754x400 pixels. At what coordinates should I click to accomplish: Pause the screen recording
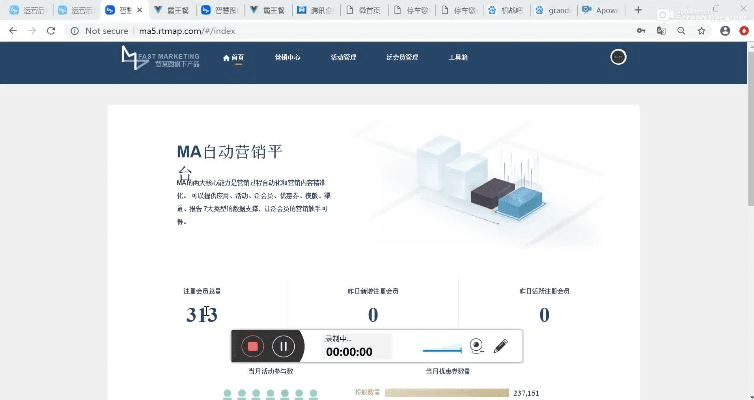click(x=284, y=346)
